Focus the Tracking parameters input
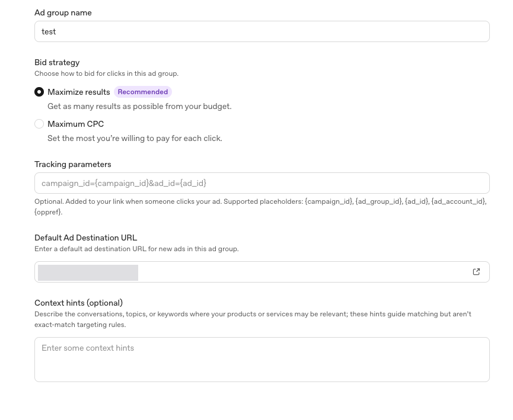The image size is (513, 420). 262,183
